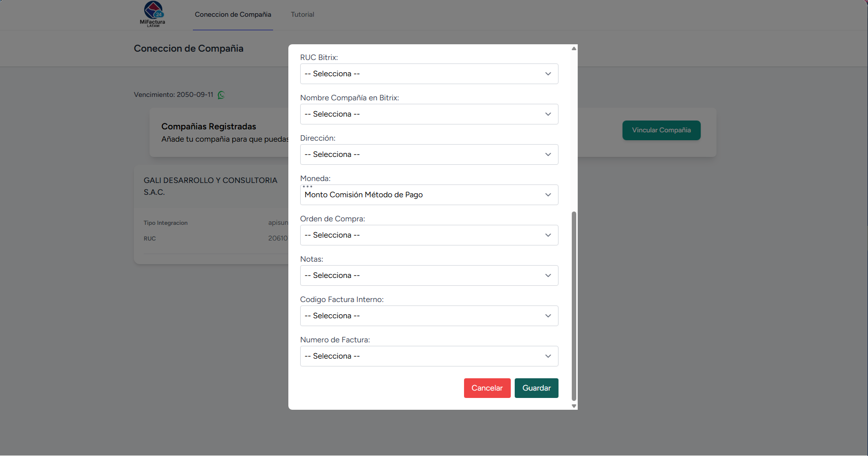The height and width of the screenshot is (456, 868).
Task: Click the scrollbar up arrow in dialog
Action: [x=574, y=48]
